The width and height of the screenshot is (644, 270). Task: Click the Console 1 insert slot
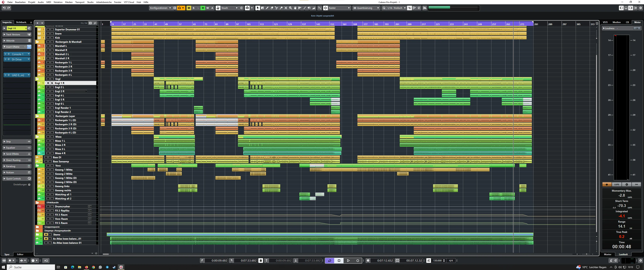(17, 54)
